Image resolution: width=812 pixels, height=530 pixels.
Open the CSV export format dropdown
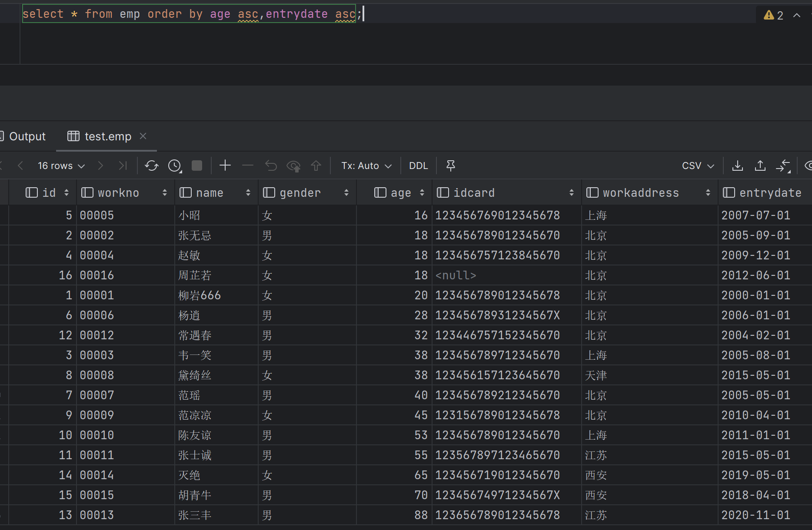click(698, 166)
